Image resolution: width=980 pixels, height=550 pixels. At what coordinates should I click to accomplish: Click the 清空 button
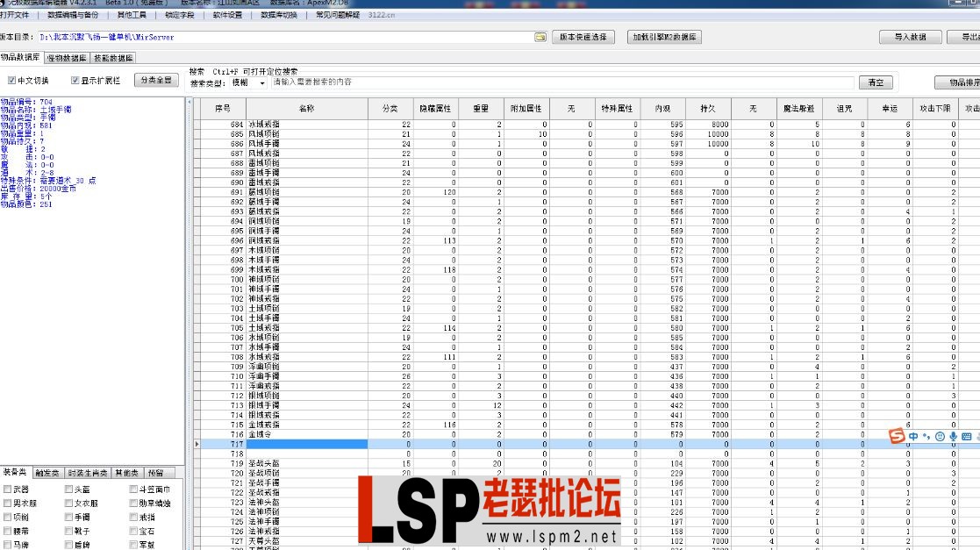[876, 82]
